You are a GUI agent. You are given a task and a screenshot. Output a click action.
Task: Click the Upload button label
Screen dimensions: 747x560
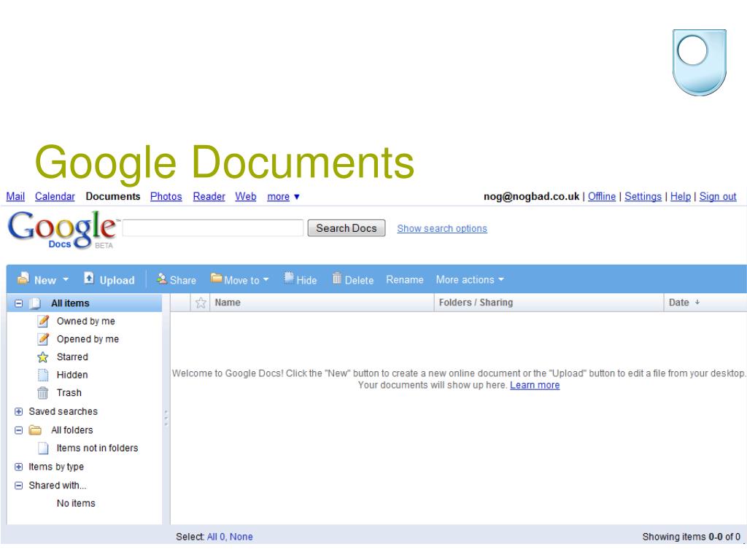pyautogui.click(x=117, y=280)
